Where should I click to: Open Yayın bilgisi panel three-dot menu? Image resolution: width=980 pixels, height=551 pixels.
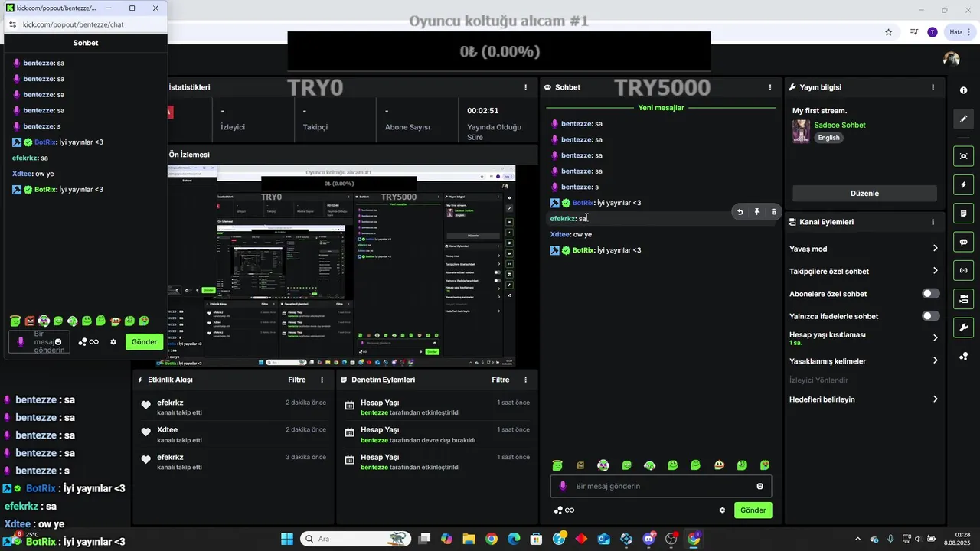pyautogui.click(x=933, y=87)
